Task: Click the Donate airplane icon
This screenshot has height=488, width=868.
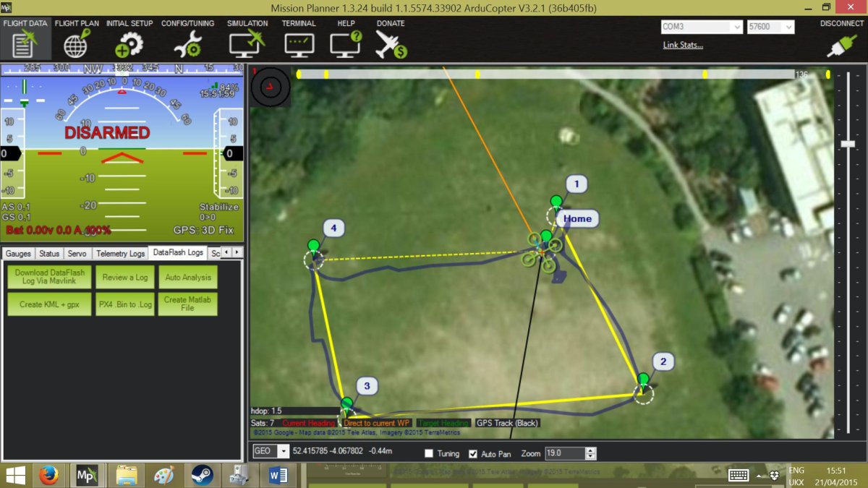Action: tap(391, 44)
